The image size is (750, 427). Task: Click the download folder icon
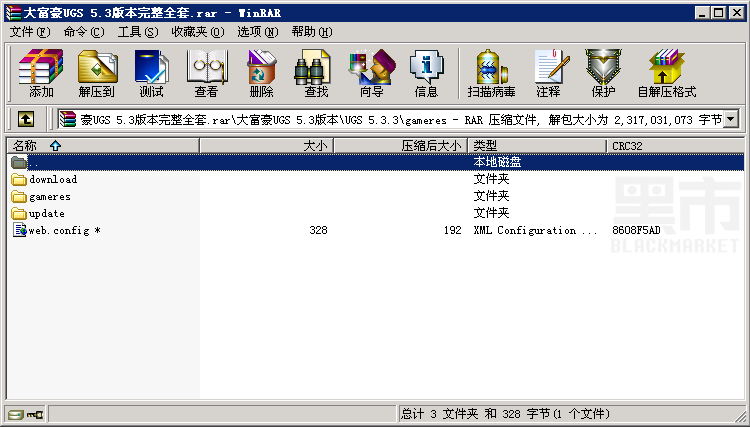[19, 180]
